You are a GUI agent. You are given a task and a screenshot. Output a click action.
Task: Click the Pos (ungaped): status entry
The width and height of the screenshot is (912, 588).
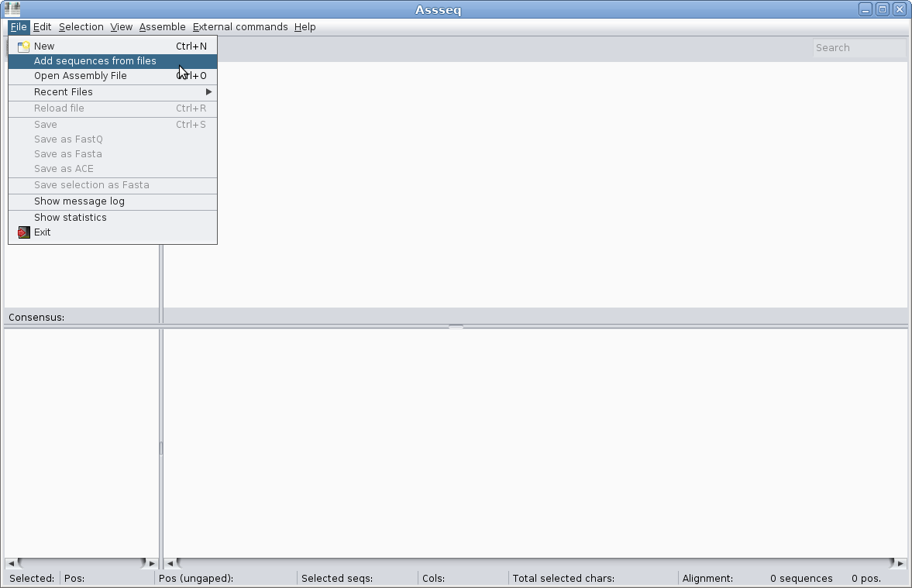[x=196, y=579]
